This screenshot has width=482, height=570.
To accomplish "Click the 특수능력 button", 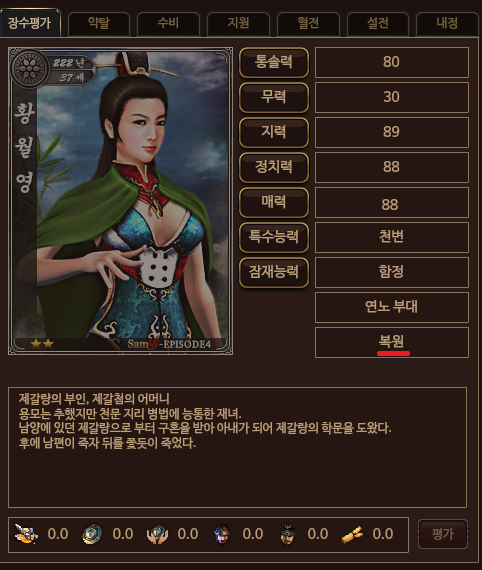I will (274, 237).
